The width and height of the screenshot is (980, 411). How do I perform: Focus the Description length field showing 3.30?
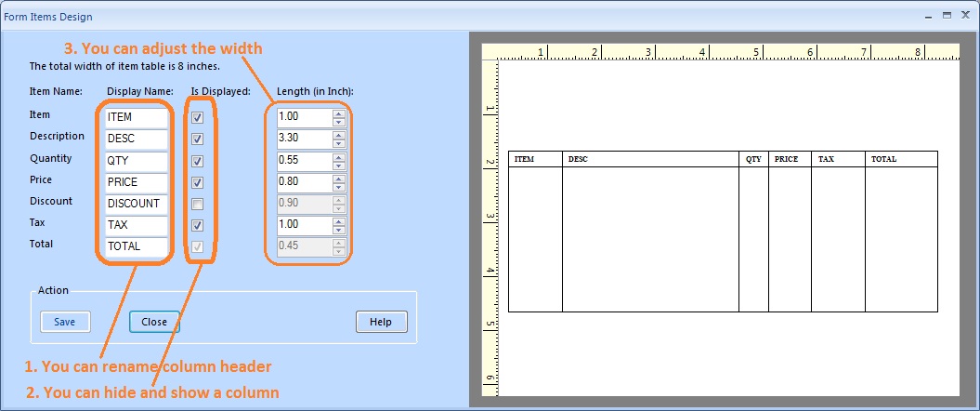point(304,139)
